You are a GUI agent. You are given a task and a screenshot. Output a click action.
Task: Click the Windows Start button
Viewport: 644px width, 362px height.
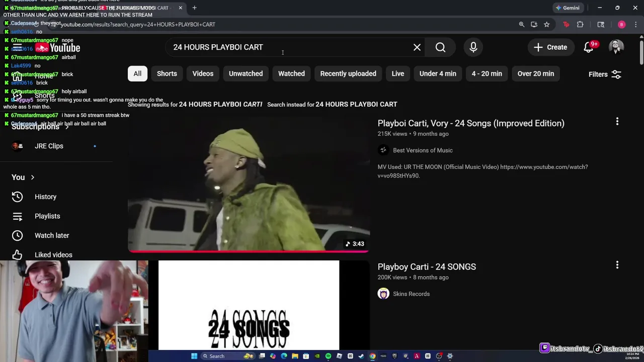(194, 356)
